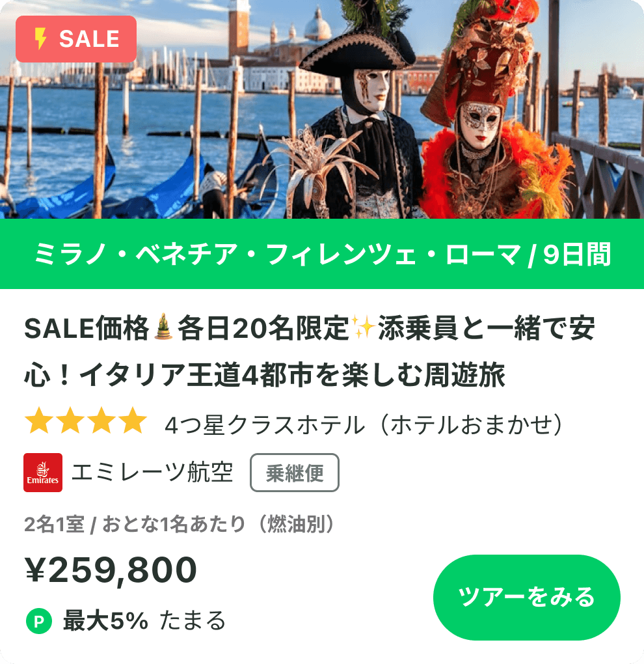This screenshot has height=664, width=644.
Task: Click the 9日間 duration text in banner
Action: [x=577, y=254]
